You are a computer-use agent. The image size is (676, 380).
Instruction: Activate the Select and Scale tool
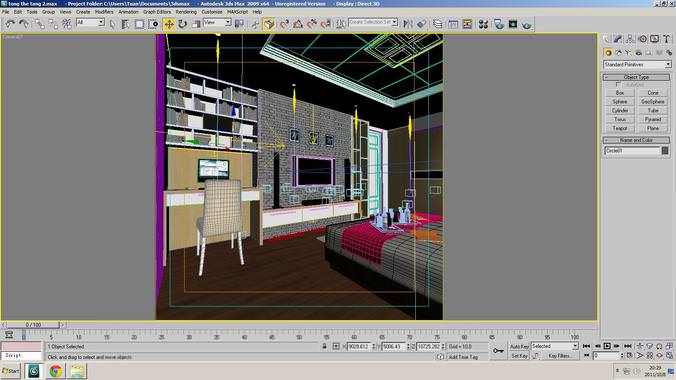[196, 24]
